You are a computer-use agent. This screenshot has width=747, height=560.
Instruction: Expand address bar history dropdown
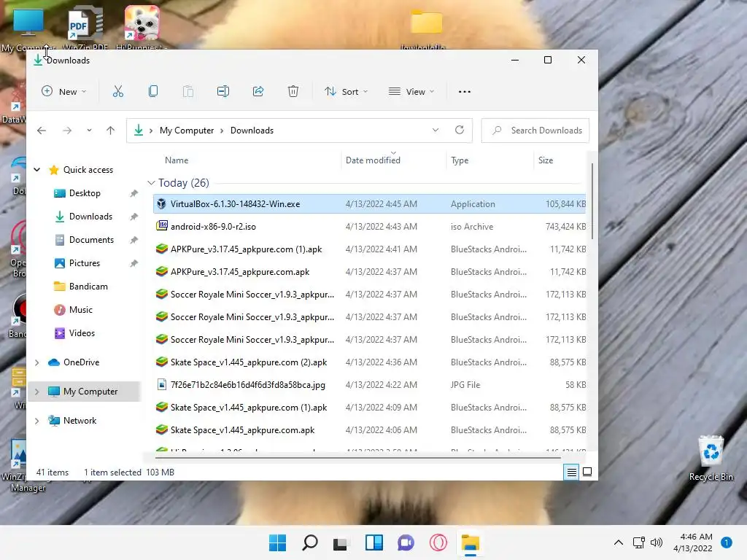[436, 130]
